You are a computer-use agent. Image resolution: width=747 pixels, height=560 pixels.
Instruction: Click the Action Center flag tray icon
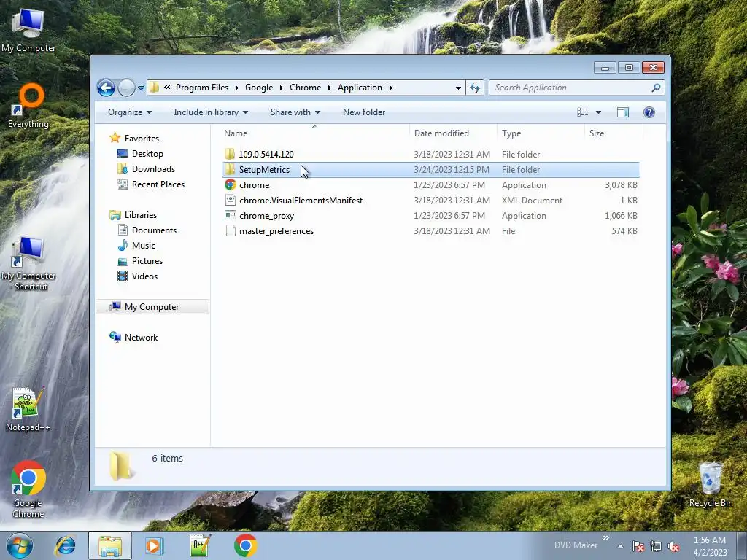(638, 546)
